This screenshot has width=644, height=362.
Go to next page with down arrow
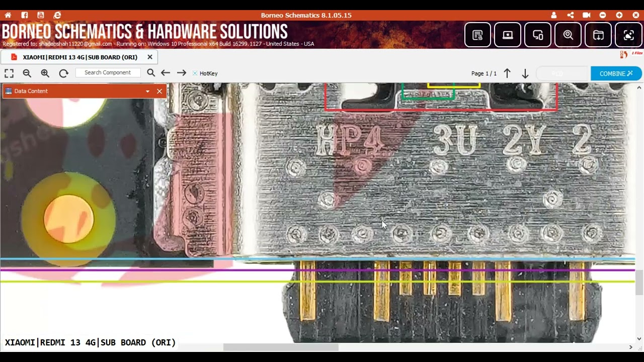click(525, 73)
